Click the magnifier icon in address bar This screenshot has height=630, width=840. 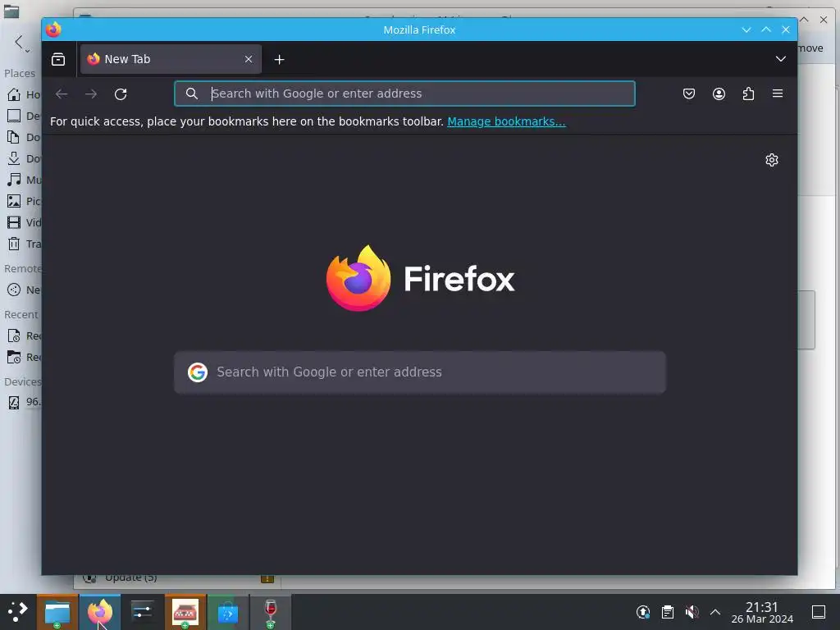[x=192, y=94]
